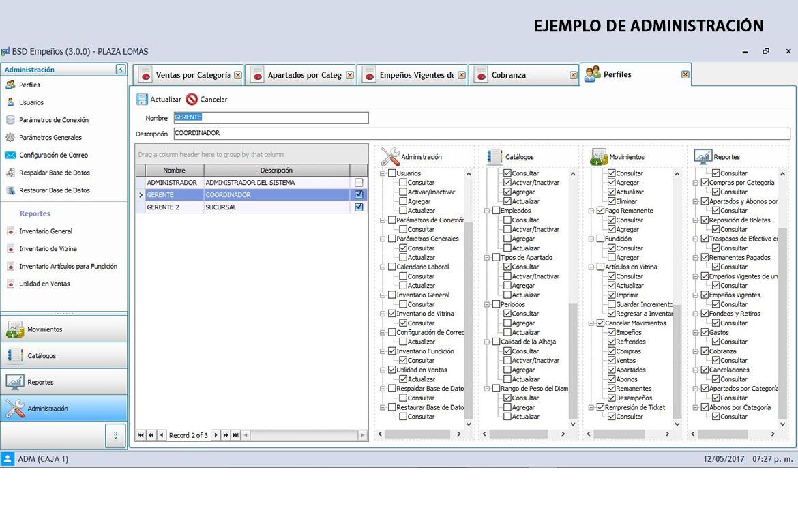Collapse the Usuarios tree node

[x=383, y=173]
